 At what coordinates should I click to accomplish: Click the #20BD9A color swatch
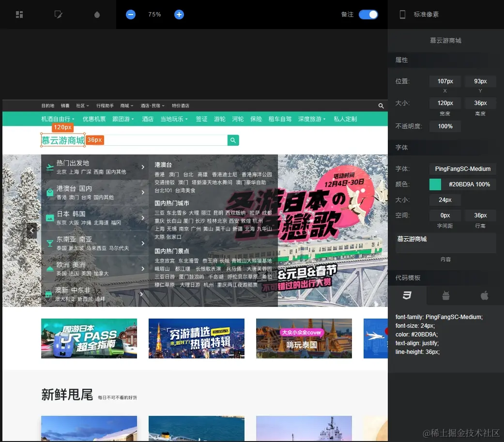click(x=435, y=184)
